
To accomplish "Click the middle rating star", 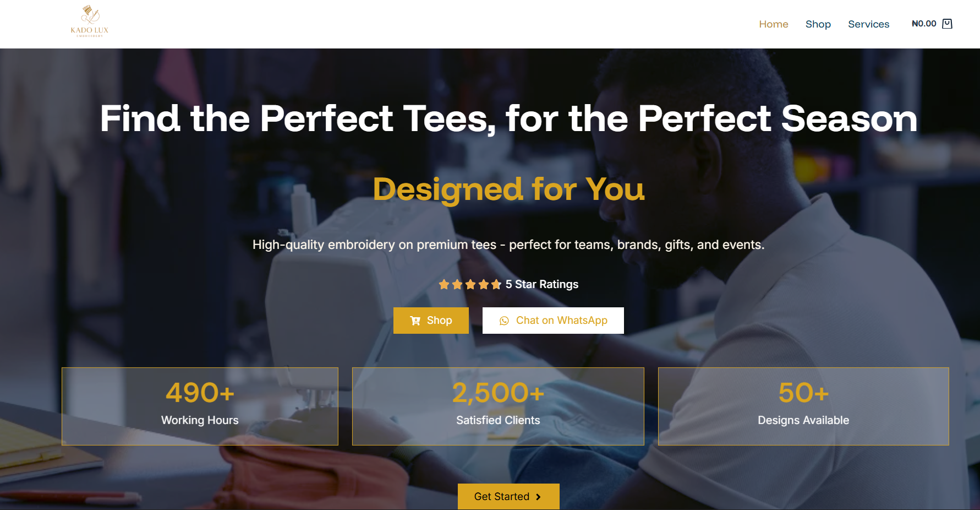I will click(470, 284).
